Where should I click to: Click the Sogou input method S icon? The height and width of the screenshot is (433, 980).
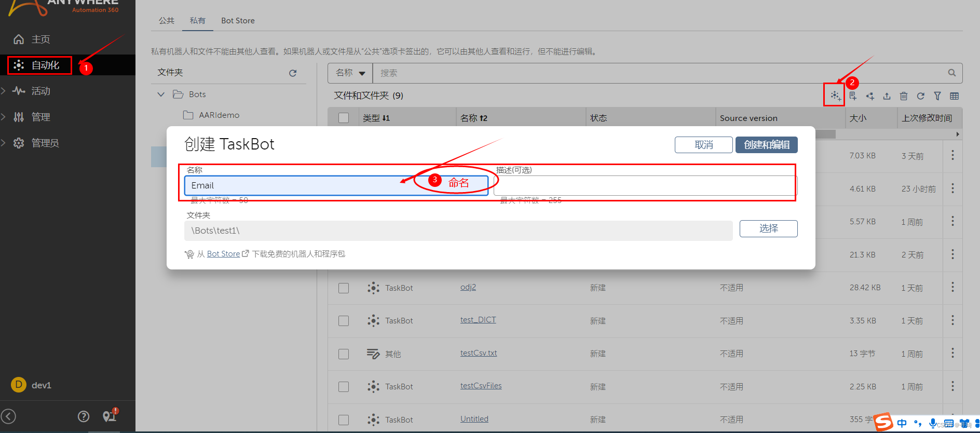point(883,422)
